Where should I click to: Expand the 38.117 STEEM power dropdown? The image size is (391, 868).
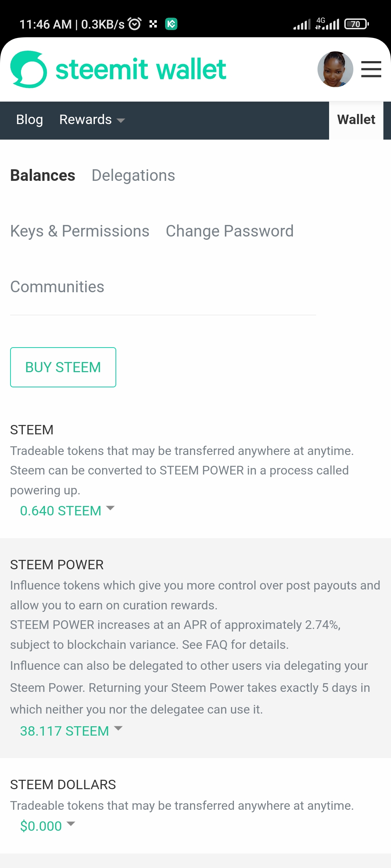(x=71, y=731)
